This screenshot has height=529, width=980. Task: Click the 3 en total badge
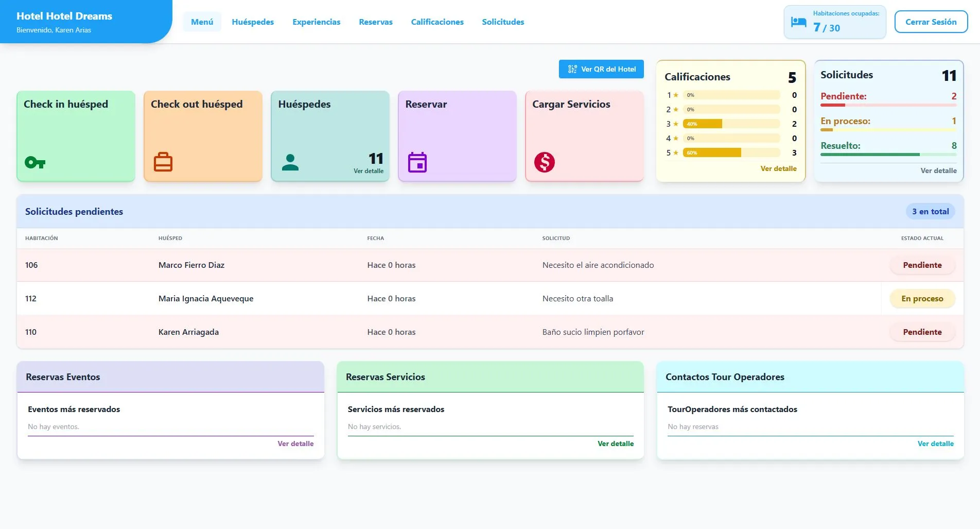pyautogui.click(x=930, y=211)
